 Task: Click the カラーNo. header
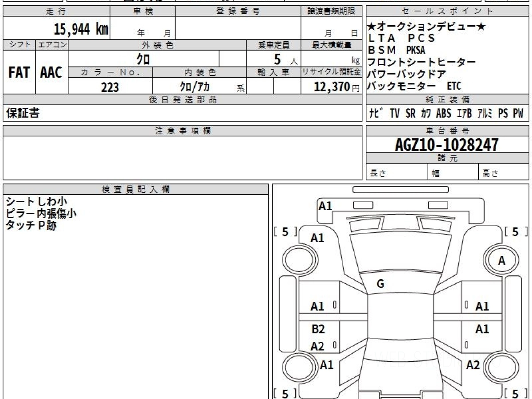click(x=110, y=72)
